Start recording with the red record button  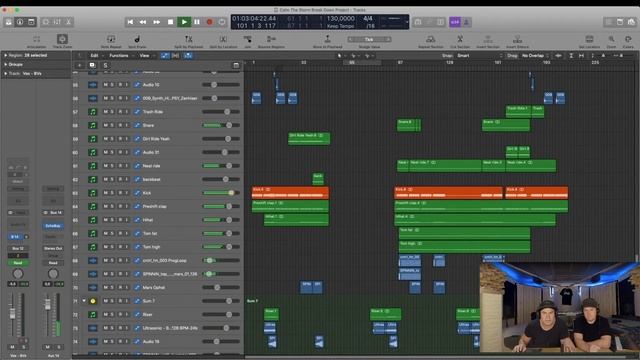tap(209, 22)
